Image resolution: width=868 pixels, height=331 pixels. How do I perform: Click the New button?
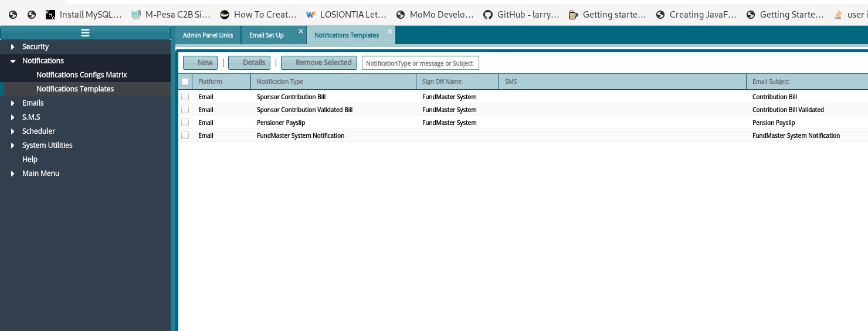pyautogui.click(x=200, y=63)
